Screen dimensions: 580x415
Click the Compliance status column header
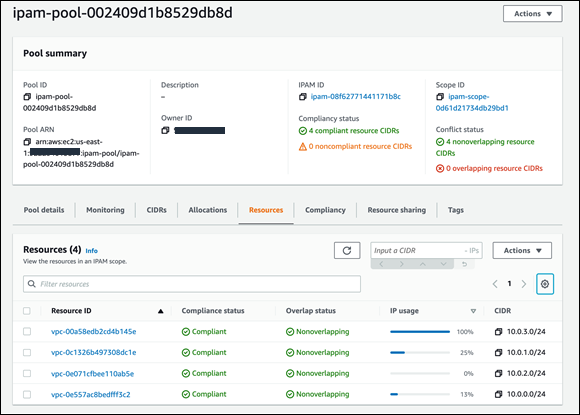click(213, 311)
